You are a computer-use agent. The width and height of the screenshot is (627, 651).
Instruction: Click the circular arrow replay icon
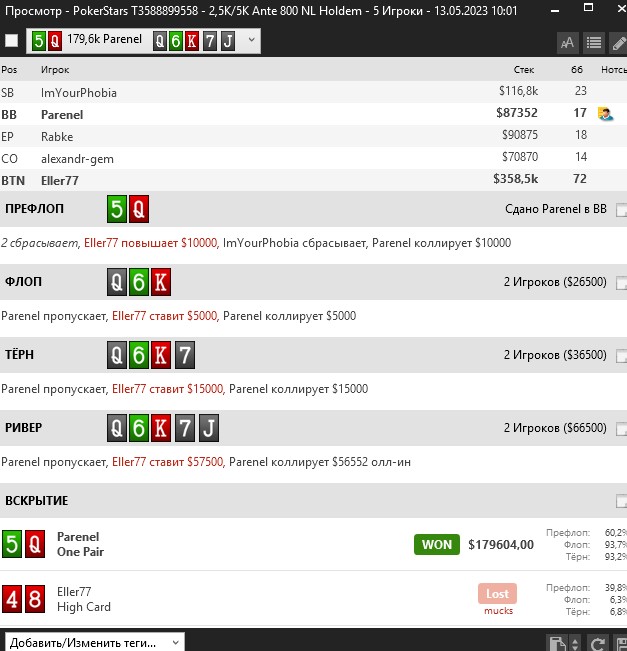point(597,644)
